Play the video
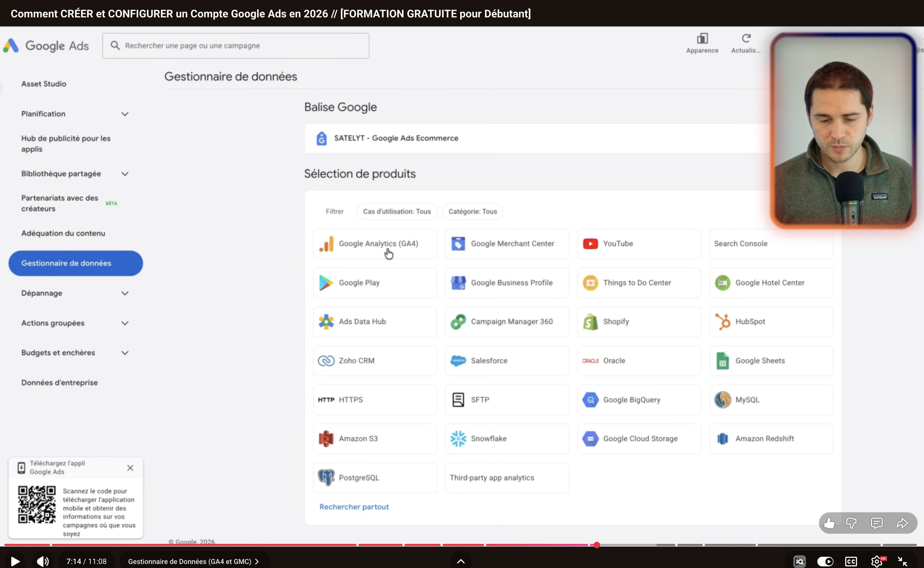Screen dimensions: 924x568 pyautogui.click(x=15, y=561)
